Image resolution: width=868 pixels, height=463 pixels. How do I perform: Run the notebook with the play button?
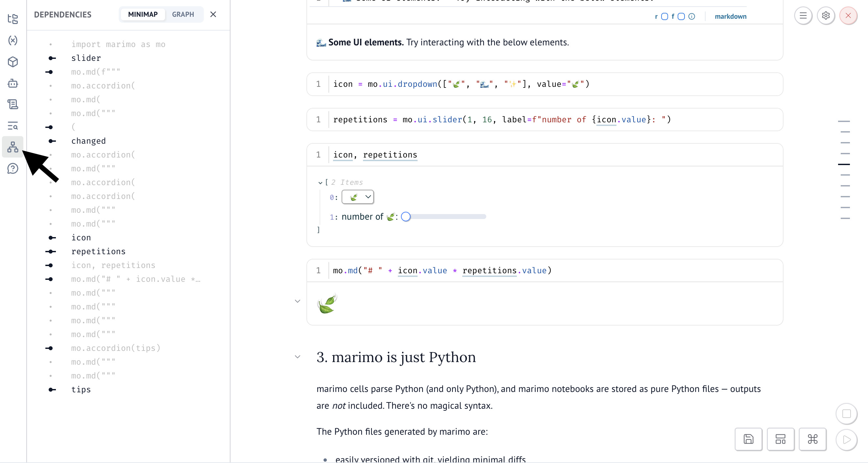click(846, 440)
